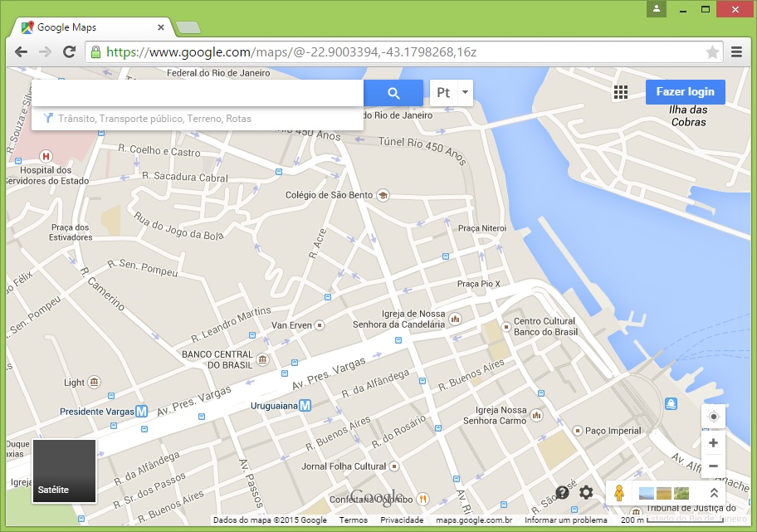Select the Paço Imperial marker
The width and height of the screenshot is (757, 532).
pyautogui.click(x=578, y=430)
